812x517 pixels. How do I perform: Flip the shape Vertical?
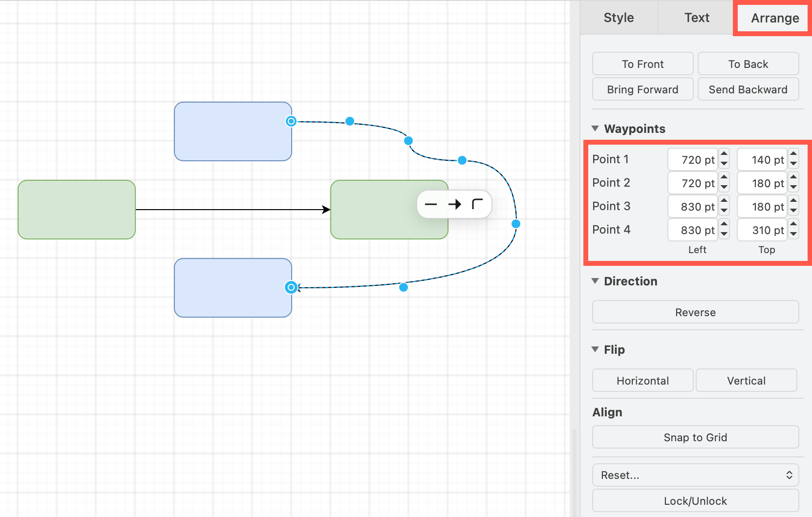click(x=746, y=380)
